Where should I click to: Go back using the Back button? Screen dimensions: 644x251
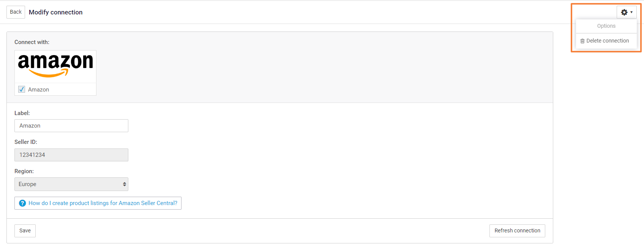tap(16, 12)
